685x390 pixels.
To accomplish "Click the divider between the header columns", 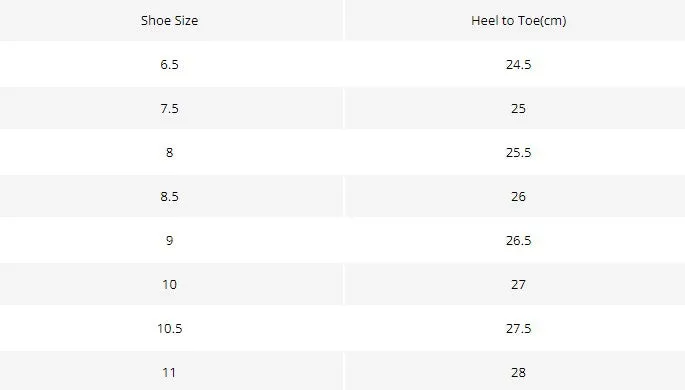I will 344,21.
